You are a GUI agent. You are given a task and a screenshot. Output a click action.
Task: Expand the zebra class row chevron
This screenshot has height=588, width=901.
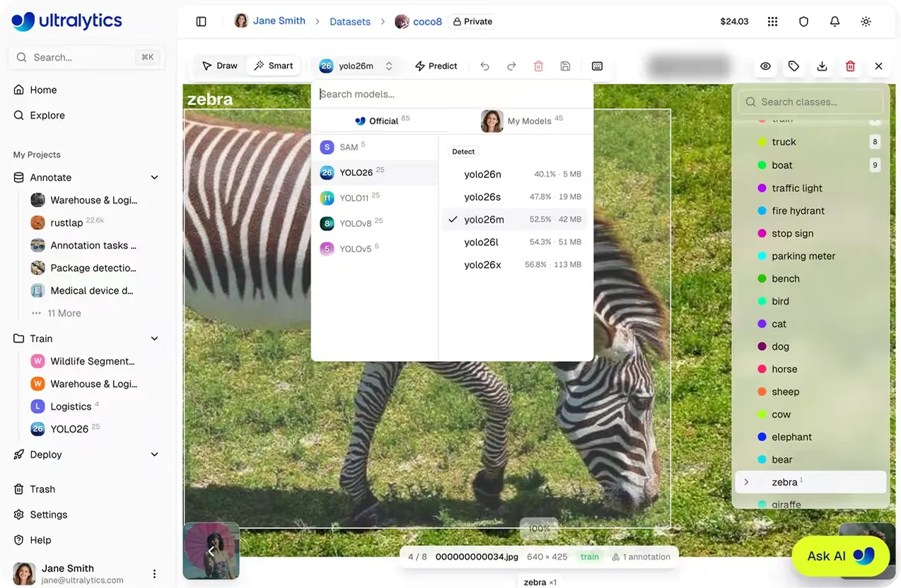pos(746,482)
